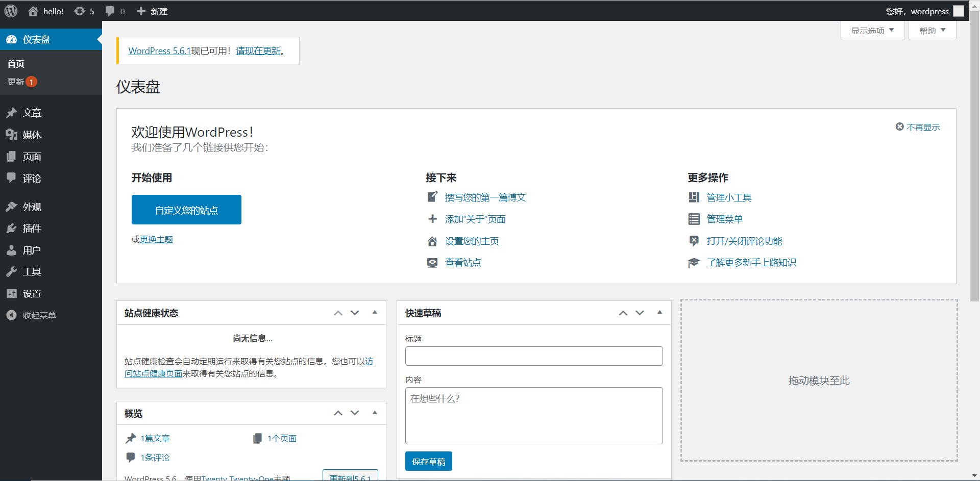This screenshot has height=481, width=980.
Task: Click the menu list icon beside 管理菜单
Action: (x=694, y=219)
